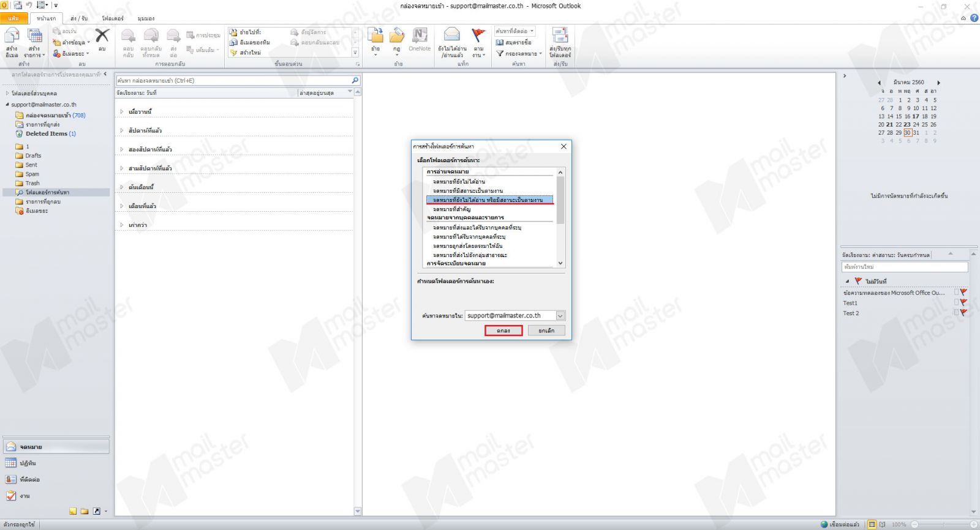This screenshot has height=530, width=980.
Task: Go to previous month in calendar
Action: [x=880, y=83]
